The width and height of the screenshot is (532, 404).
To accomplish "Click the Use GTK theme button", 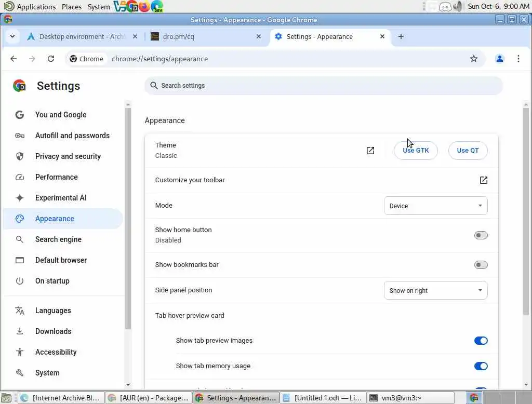I will coord(416,151).
